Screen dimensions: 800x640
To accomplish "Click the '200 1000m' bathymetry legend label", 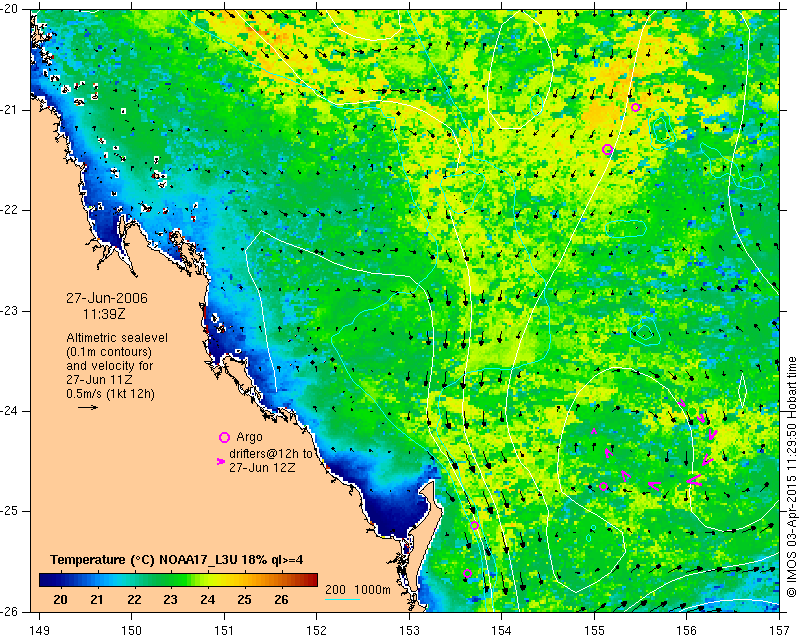I will [358, 589].
